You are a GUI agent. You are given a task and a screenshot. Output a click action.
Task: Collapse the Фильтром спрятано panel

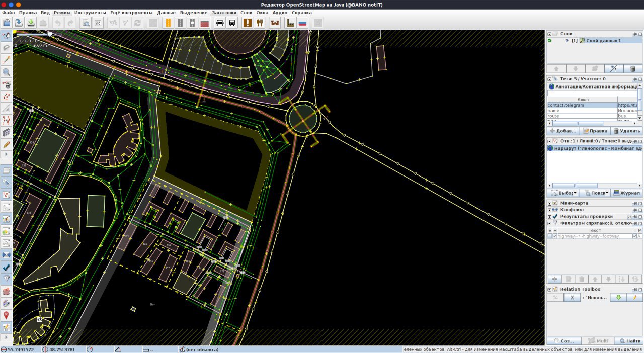(x=550, y=223)
